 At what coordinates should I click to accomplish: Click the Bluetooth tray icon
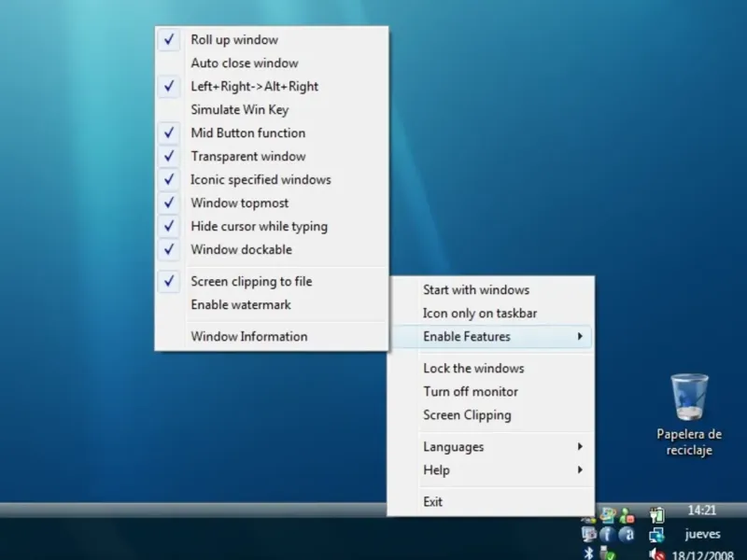pyautogui.click(x=589, y=553)
